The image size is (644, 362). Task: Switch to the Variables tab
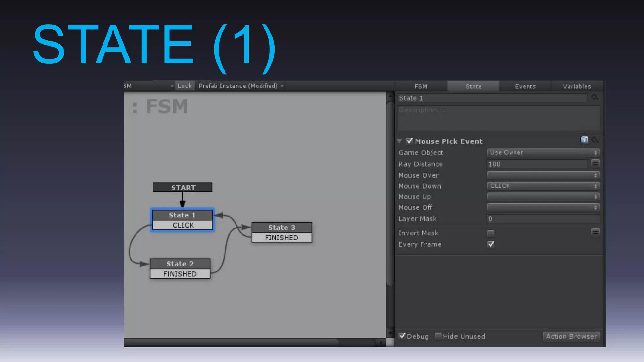576,86
